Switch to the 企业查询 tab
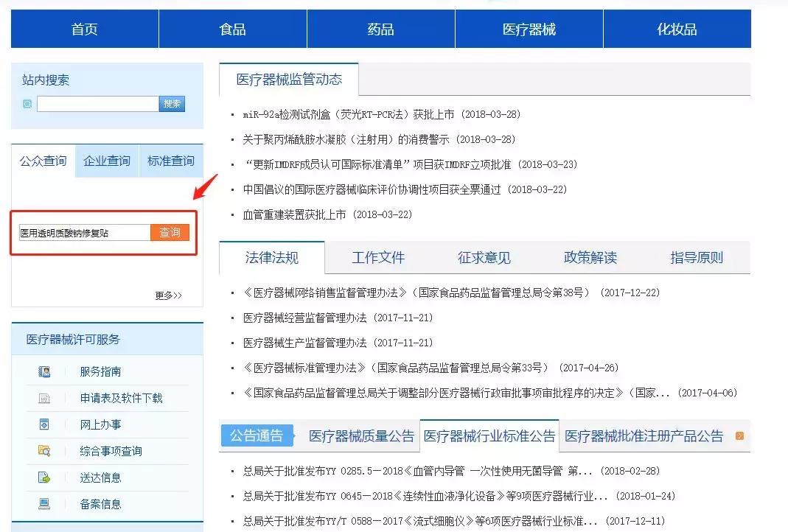Screen dimensions: 788x532 point(106,160)
